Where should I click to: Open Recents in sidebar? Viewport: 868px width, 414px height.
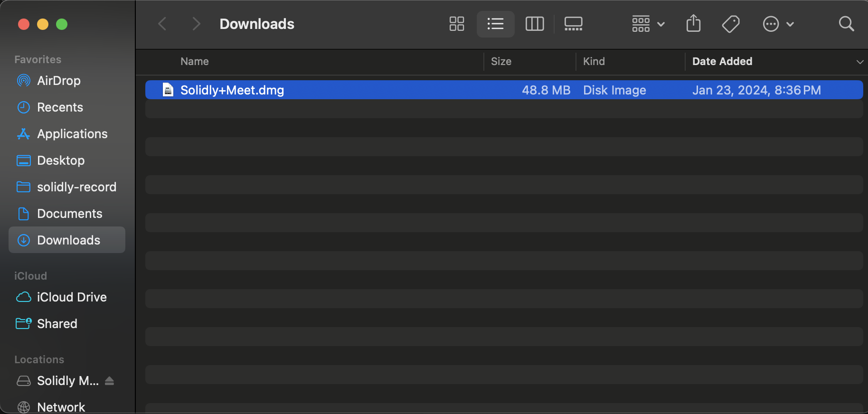(x=67, y=107)
